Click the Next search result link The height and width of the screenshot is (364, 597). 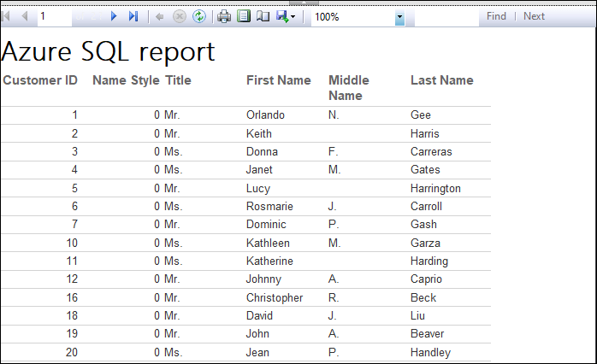click(534, 16)
